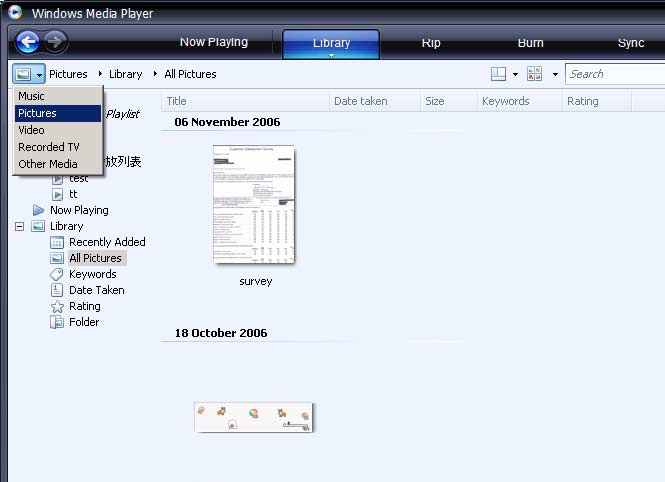This screenshot has height=482, width=665.
Task: Sort by the Size column header
Action: click(449, 101)
